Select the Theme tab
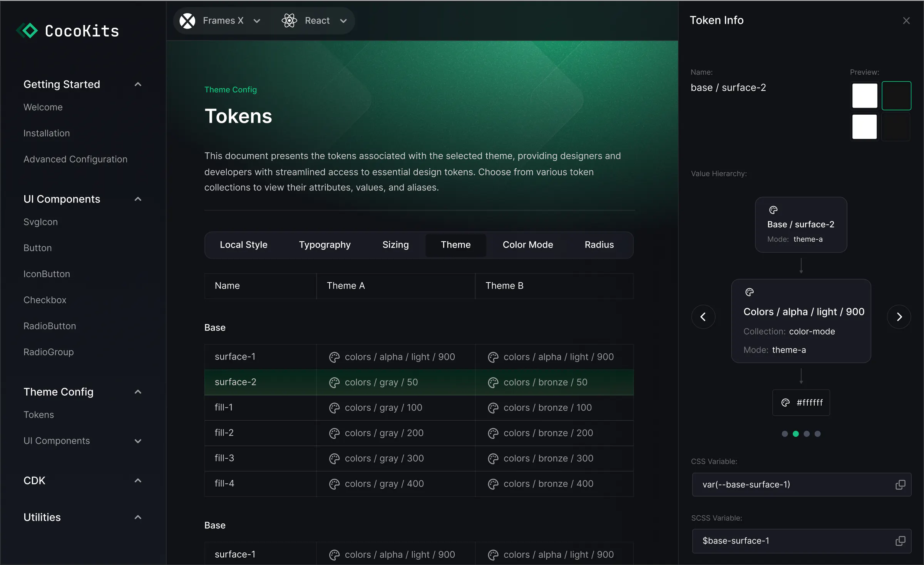This screenshot has width=924, height=565. point(455,245)
